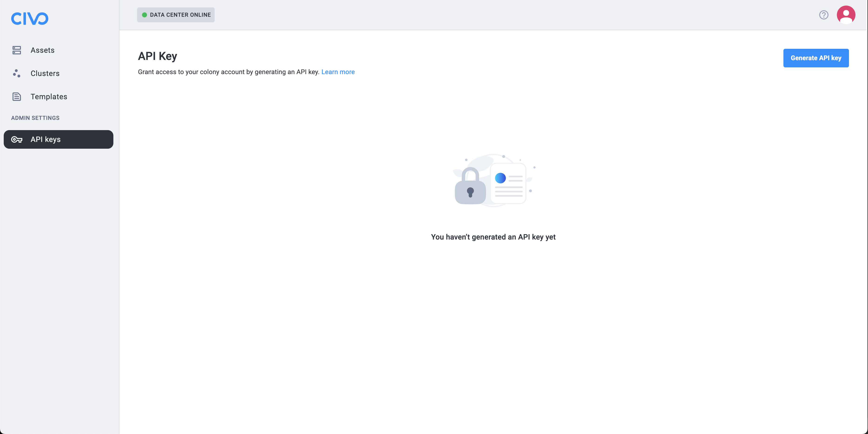Click the API keys key icon
The image size is (868, 434).
point(17,139)
